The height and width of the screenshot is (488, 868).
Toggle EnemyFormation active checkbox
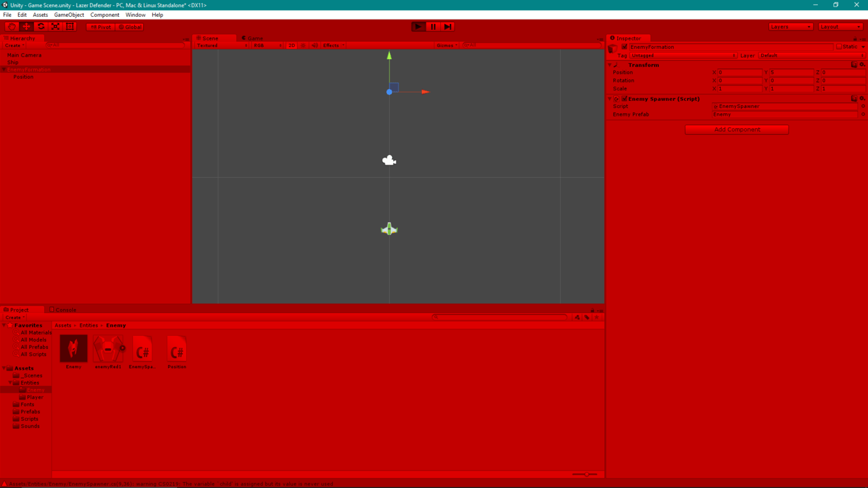tap(624, 47)
